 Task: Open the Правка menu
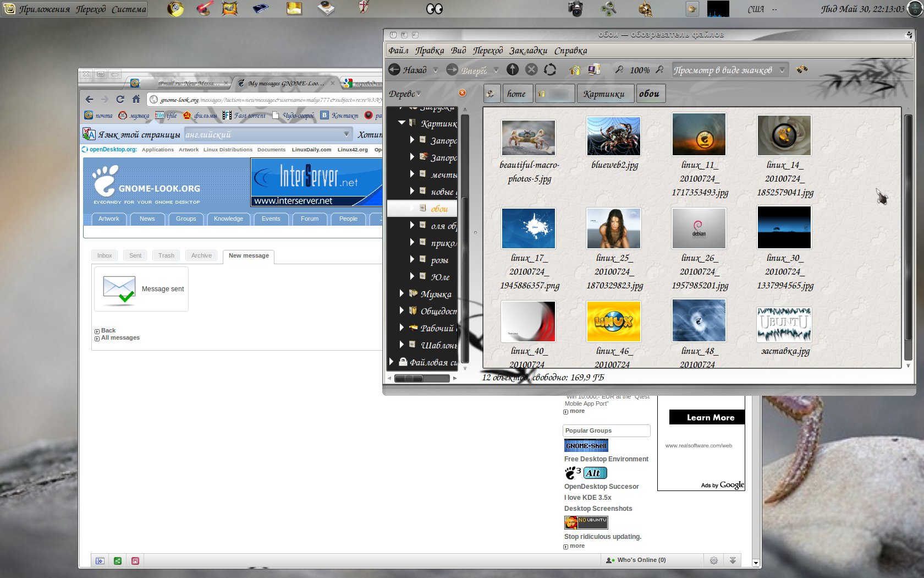tap(430, 51)
